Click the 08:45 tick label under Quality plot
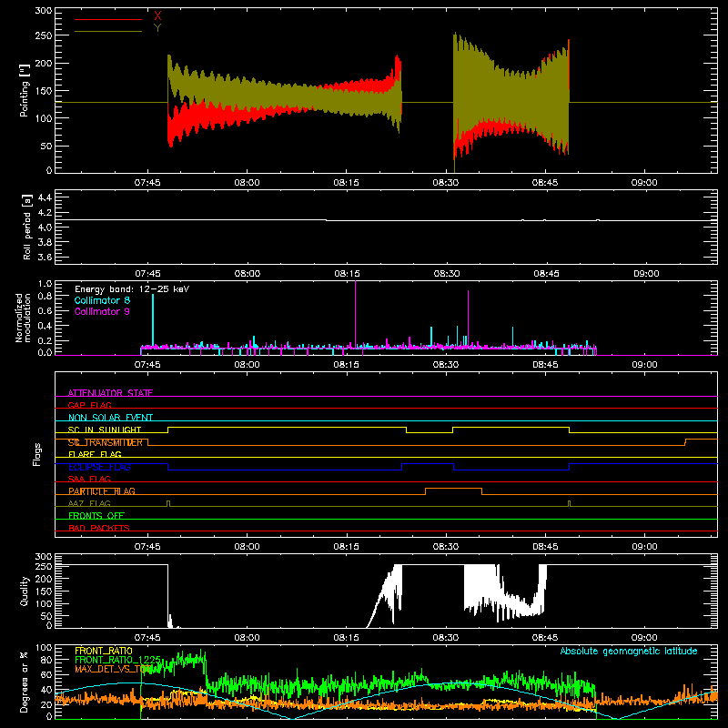The height and width of the screenshot is (728, 728). [545, 638]
